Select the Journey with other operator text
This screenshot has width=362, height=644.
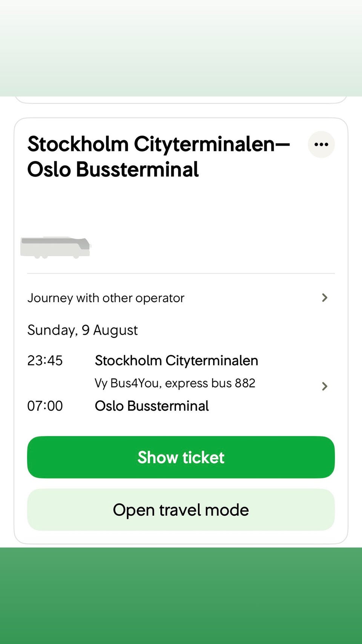tap(106, 298)
